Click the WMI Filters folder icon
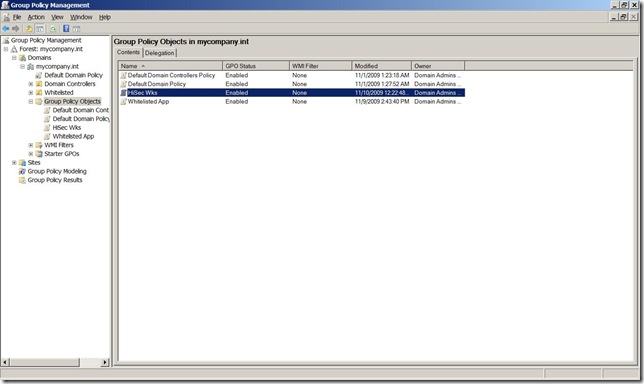 [x=39, y=145]
